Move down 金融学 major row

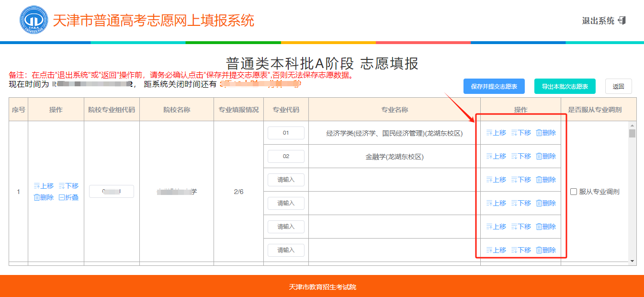(x=521, y=156)
